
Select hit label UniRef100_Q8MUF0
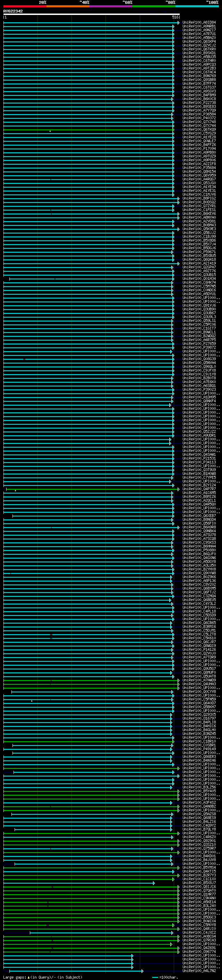point(199,672)
